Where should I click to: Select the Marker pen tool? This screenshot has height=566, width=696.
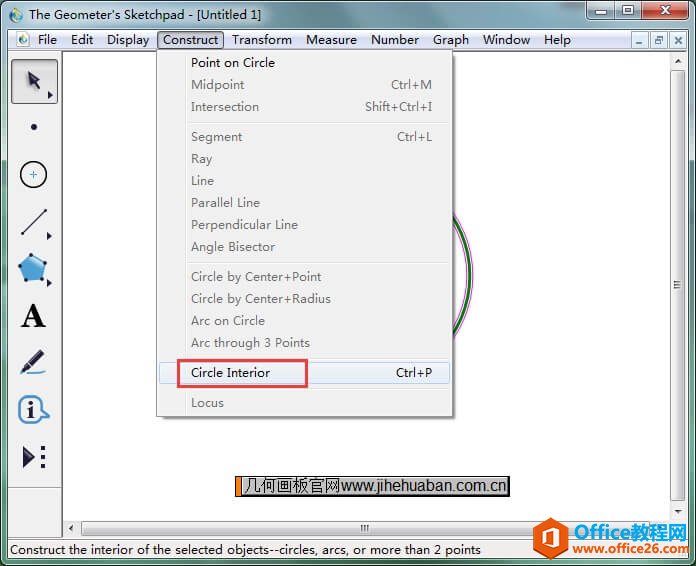point(33,362)
